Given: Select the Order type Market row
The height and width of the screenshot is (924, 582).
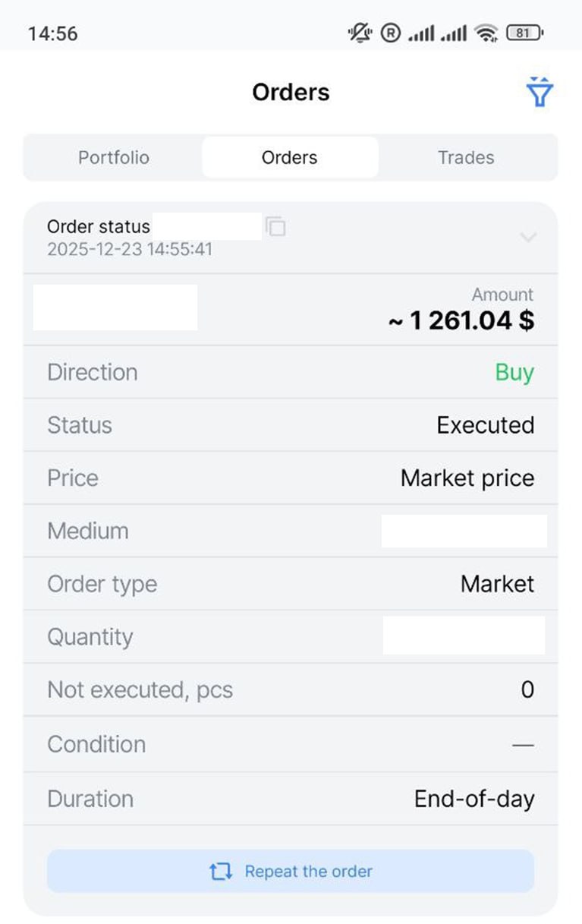Looking at the screenshot, I should pyautogui.click(x=291, y=584).
